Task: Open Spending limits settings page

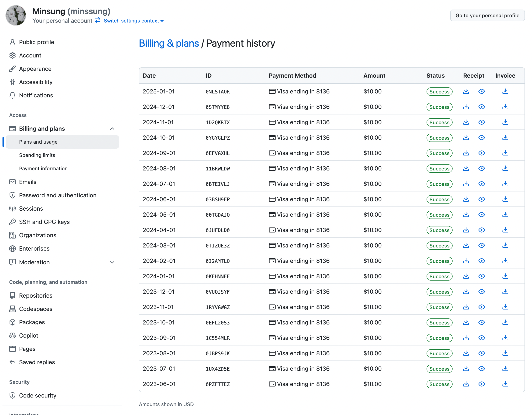Action: pyautogui.click(x=37, y=155)
